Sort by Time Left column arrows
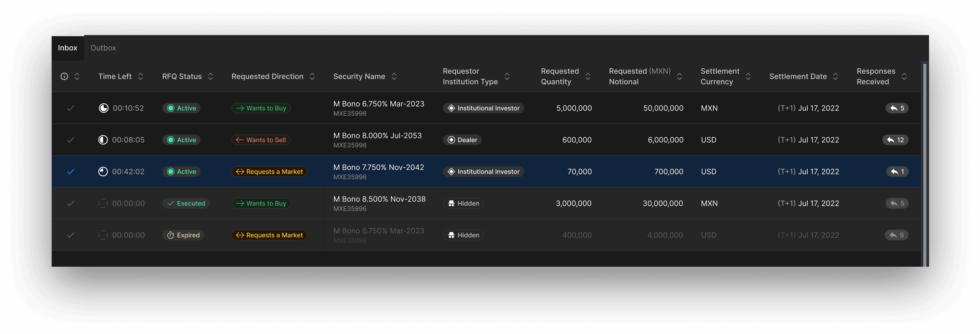Screen dimensions: 980x334 click(140, 77)
